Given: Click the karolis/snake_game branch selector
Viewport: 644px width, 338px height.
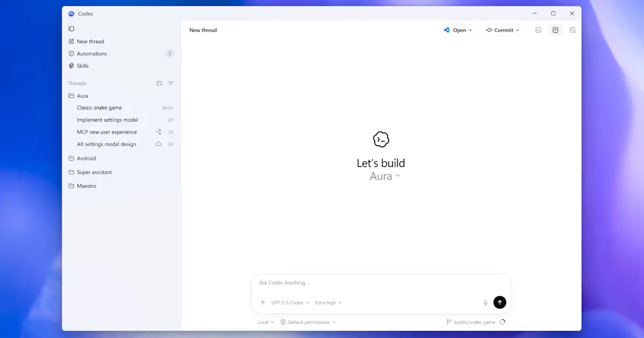Looking at the screenshot, I should tap(471, 322).
